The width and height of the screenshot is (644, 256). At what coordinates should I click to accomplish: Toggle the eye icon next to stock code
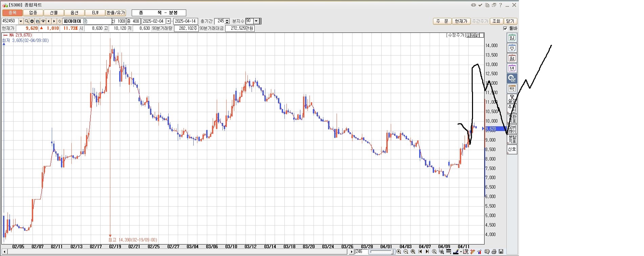point(43,21)
